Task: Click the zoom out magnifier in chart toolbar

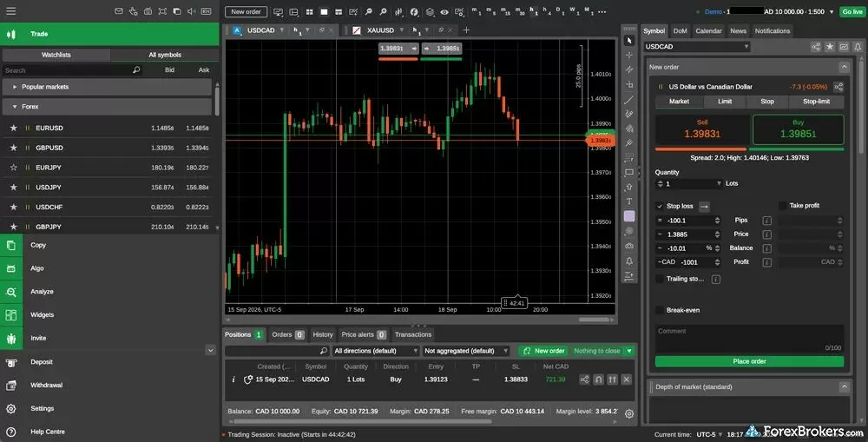Action: (369, 11)
